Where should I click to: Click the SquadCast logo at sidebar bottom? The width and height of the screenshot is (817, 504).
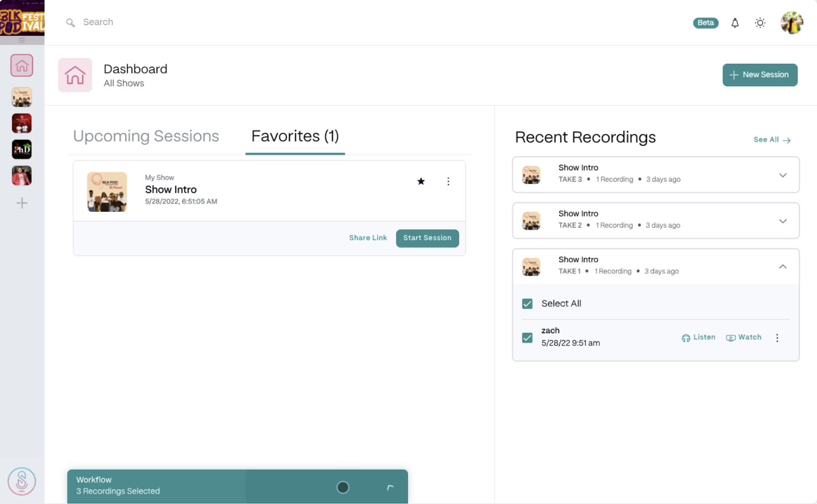tap(21, 481)
